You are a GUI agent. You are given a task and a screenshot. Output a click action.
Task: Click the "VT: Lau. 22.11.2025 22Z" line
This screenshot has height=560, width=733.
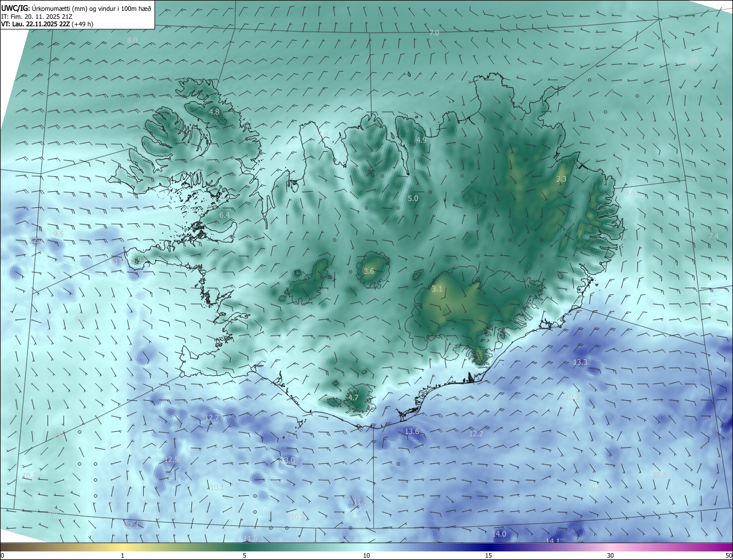36,24
